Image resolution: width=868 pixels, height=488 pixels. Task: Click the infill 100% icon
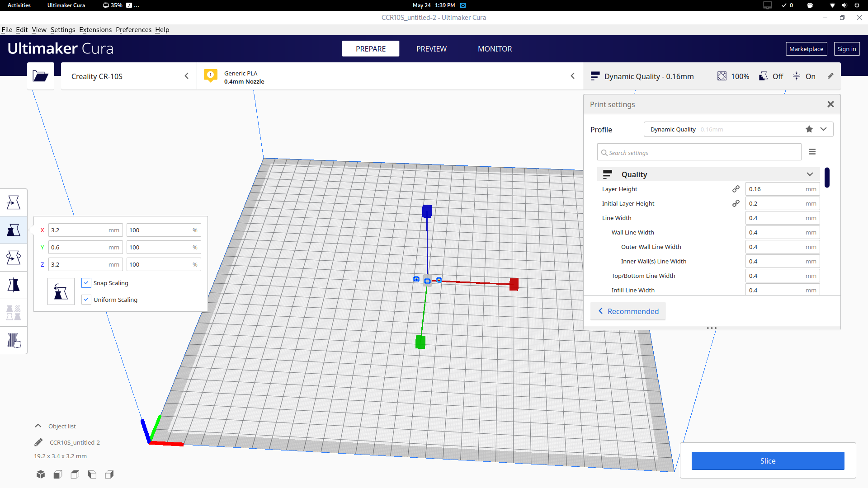[x=722, y=76]
